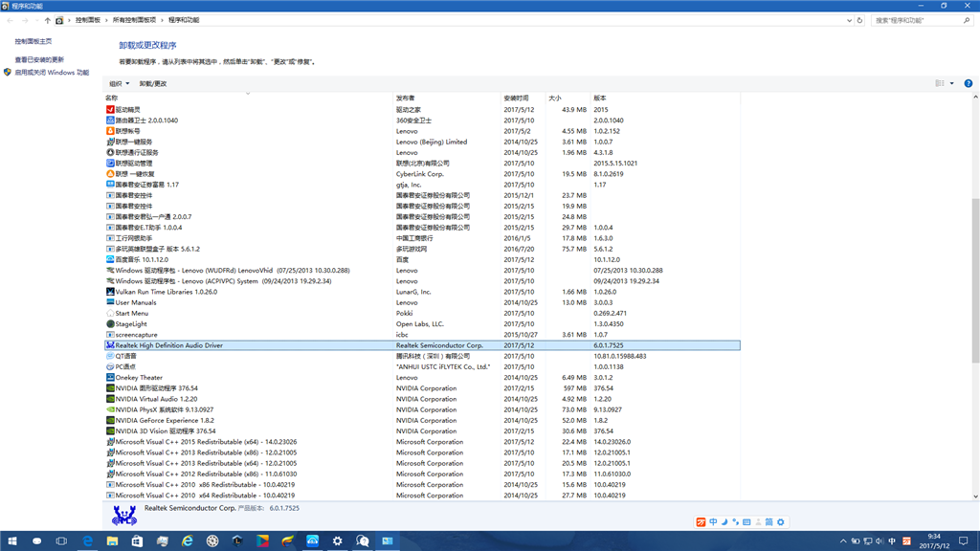Click the Vulkan Run Time Libraries icon
The image size is (980, 551).
[110, 292]
